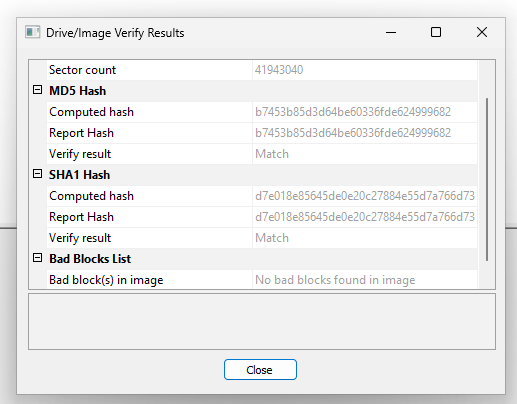Select Bad block(s) in image row
Viewport: 517px width, 404px height.
(262, 280)
